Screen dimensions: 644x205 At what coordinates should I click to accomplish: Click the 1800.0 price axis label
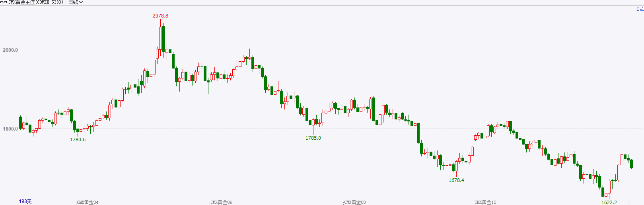click(x=10, y=129)
